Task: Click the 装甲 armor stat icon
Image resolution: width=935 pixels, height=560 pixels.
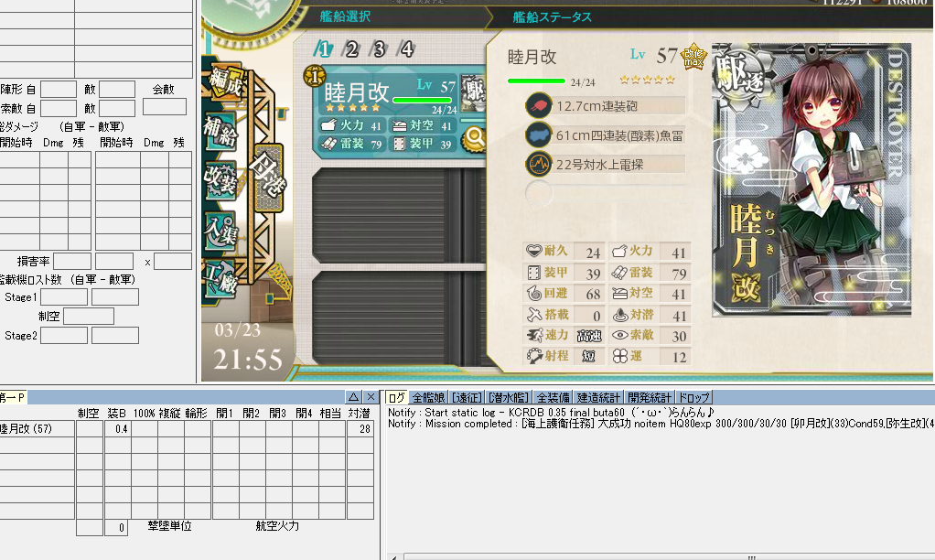Action: pyautogui.click(x=533, y=273)
